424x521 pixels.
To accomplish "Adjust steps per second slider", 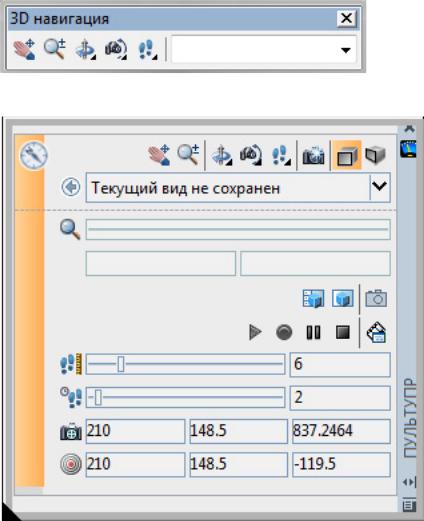I will (98, 397).
